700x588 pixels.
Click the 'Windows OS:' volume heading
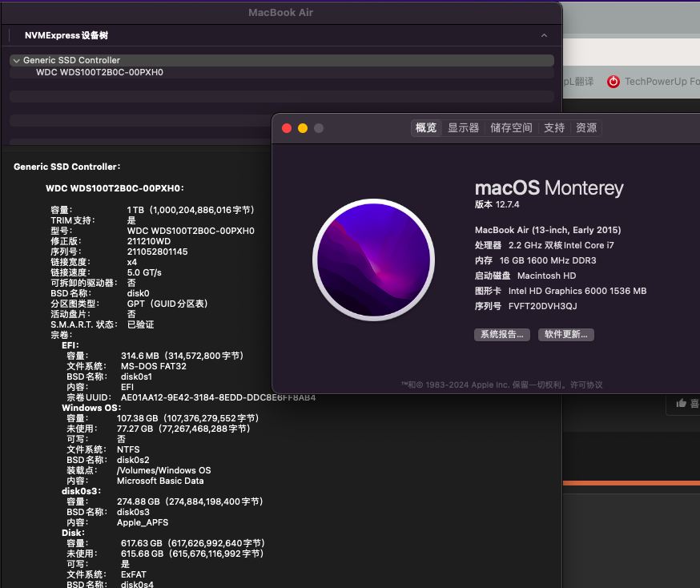(91, 408)
